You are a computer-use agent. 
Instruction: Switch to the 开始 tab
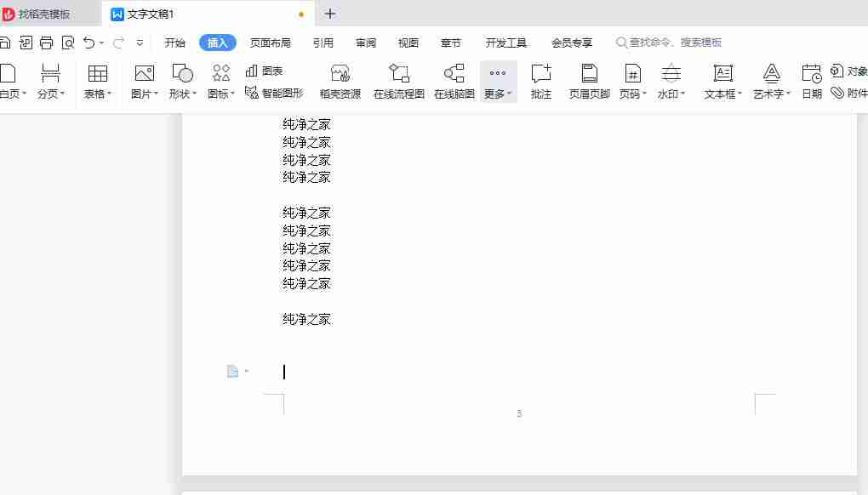(x=175, y=43)
